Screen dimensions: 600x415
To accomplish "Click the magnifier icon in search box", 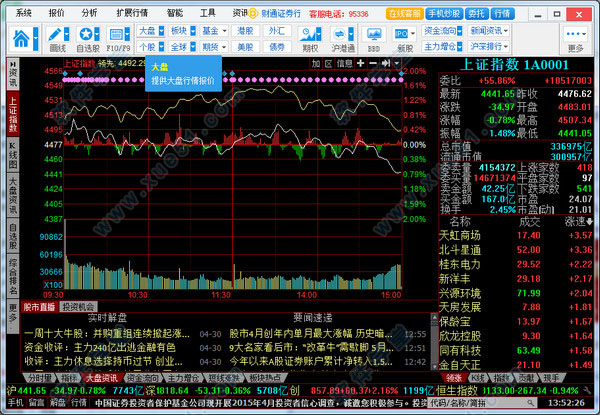I will click(530, 402).
